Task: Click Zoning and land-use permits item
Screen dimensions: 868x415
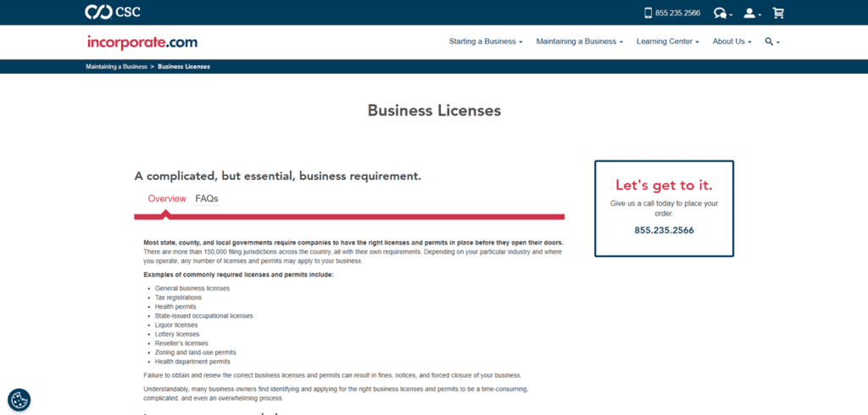Action: [196, 352]
